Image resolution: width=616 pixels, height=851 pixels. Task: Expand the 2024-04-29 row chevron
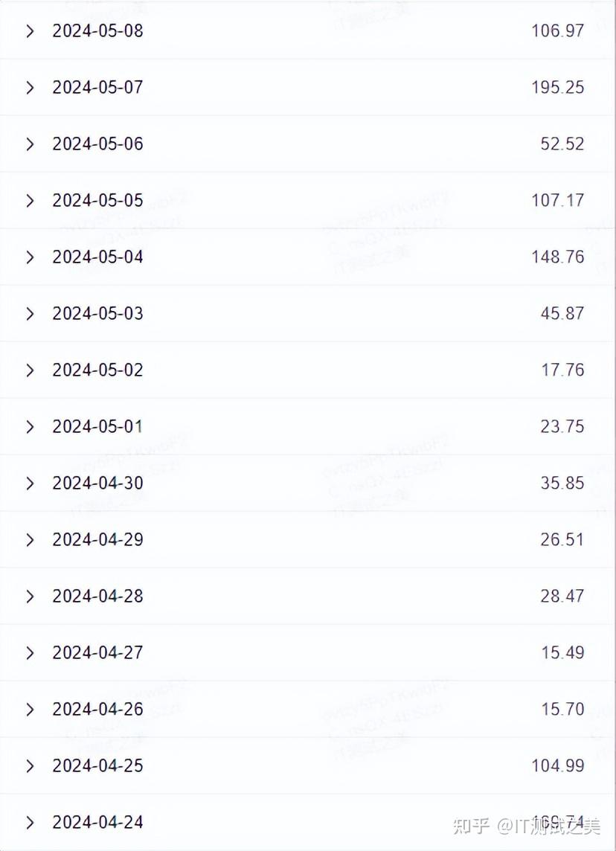point(30,539)
